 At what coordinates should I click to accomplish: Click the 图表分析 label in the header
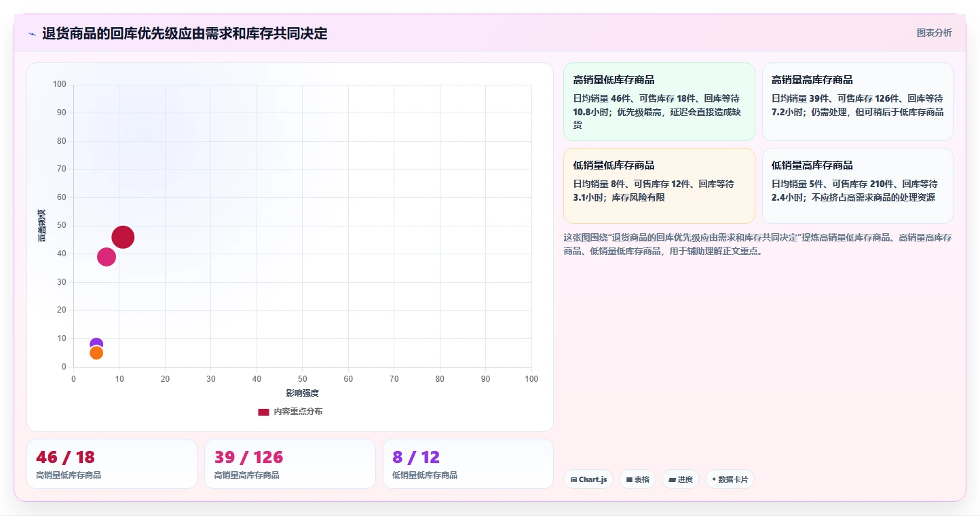934,33
